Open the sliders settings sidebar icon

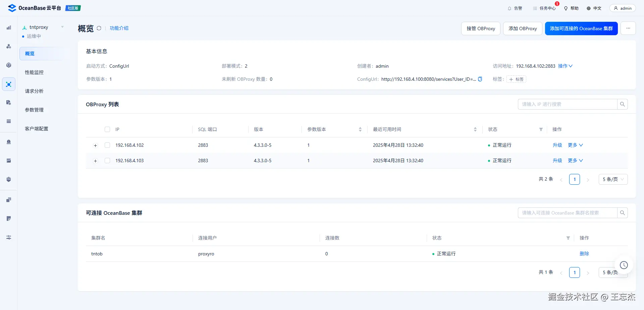click(9, 238)
